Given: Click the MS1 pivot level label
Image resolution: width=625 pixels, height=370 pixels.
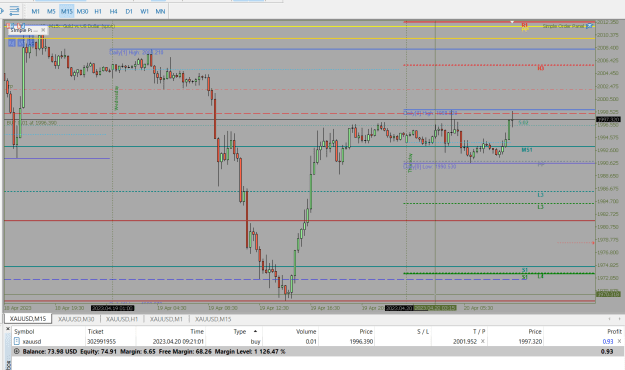Looking at the screenshot, I should click(x=527, y=150).
